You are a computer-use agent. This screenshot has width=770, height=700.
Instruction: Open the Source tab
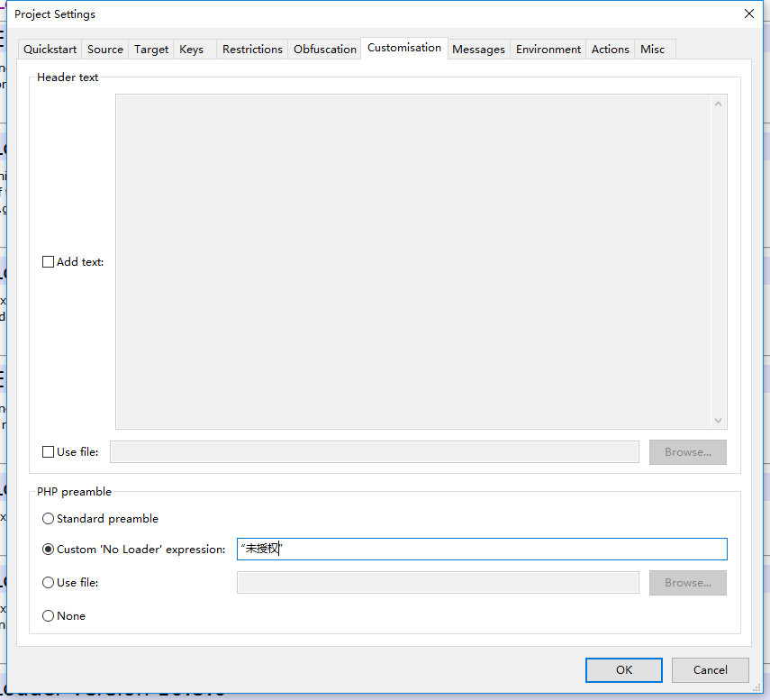tap(104, 49)
